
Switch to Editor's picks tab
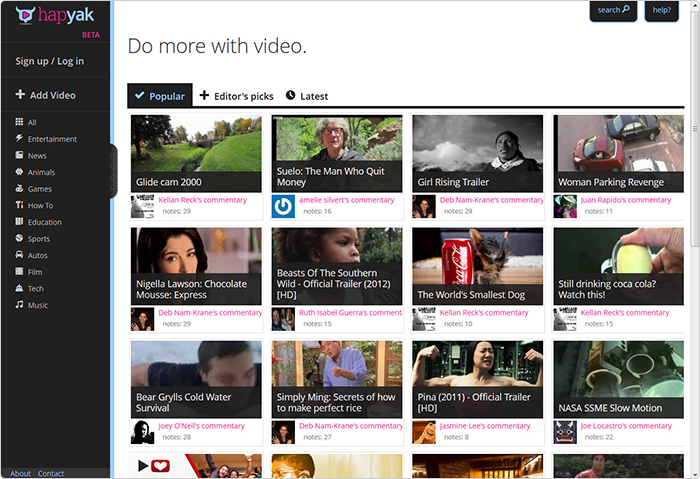[237, 96]
